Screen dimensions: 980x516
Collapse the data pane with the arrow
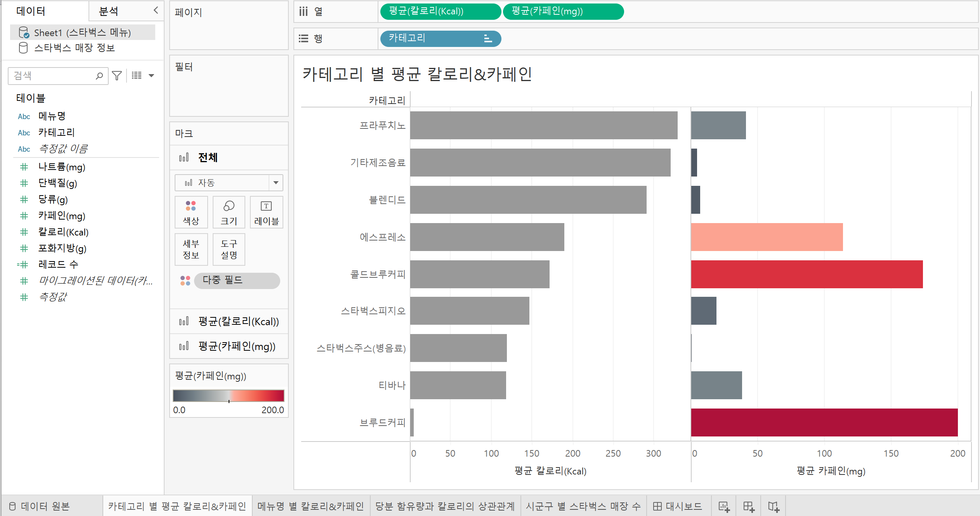point(156,10)
